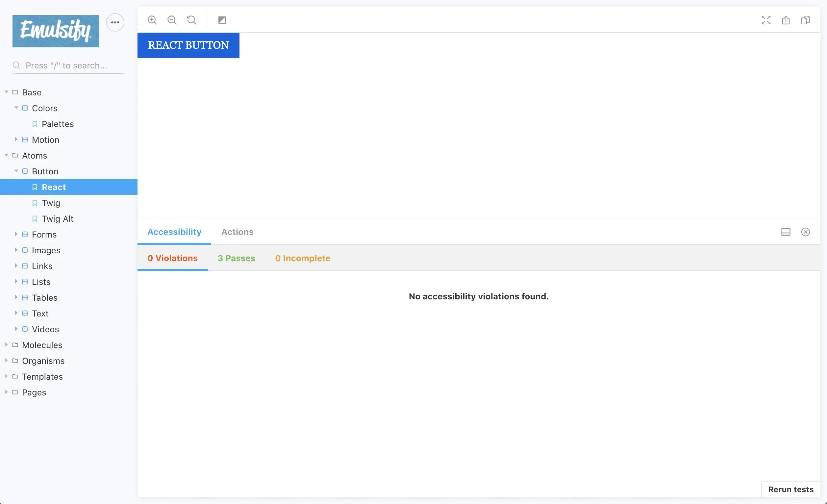This screenshot has height=504, width=827.
Task: Click the blue REACT BUTTON in the preview
Action: coord(188,45)
